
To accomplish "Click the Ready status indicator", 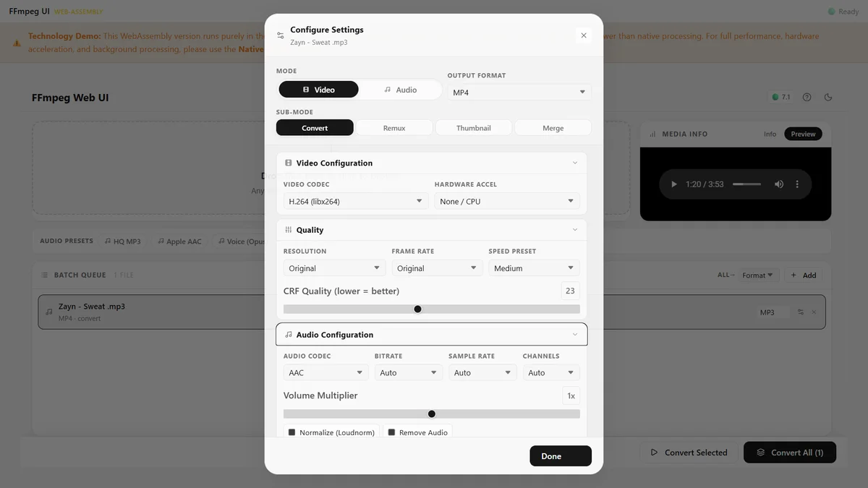I will coord(843,12).
